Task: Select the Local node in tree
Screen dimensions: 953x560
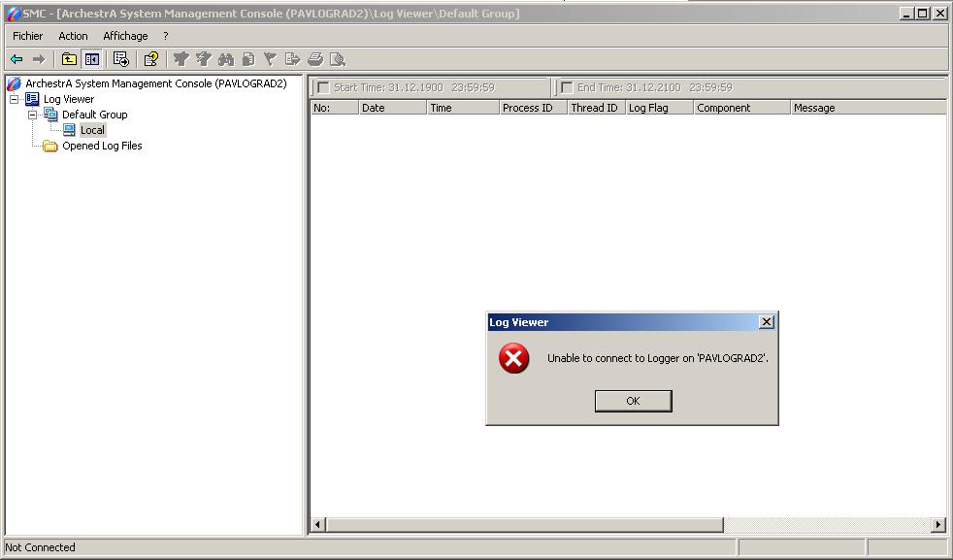Action: click(92, 130)
